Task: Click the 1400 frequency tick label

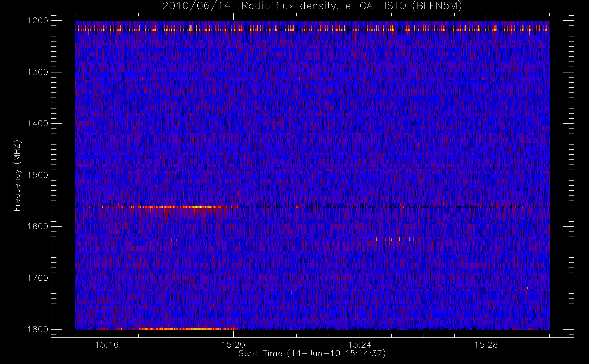Action: pos(38,123)
